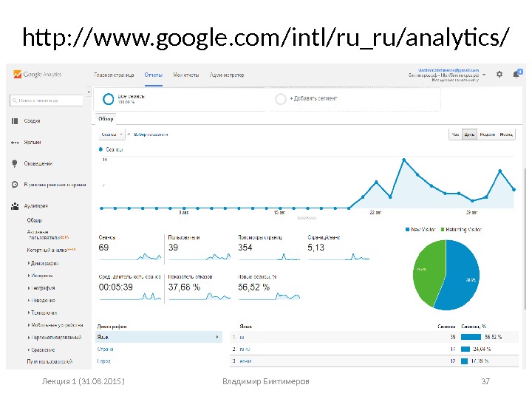532x399 pixels.
Task: Open the real-time reports sidebar item
Action: 55,185
